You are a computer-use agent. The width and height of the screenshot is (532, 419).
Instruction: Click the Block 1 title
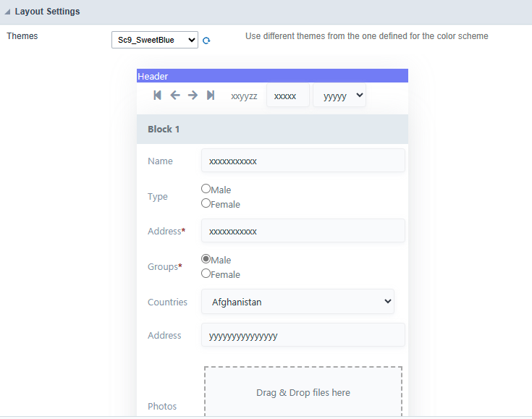(164, 130)
